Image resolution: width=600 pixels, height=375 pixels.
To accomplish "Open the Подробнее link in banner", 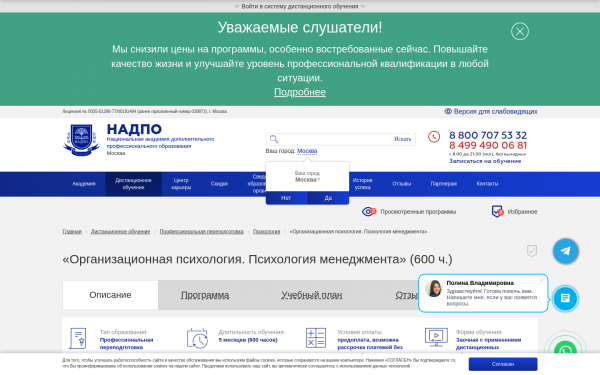I will point(300,92).
